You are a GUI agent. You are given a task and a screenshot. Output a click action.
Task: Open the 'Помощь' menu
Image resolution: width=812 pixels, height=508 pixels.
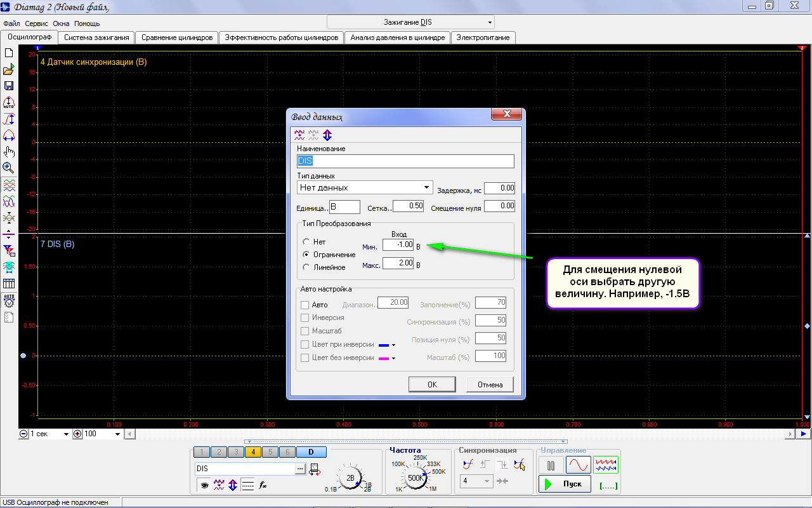[x=87, y=23]
